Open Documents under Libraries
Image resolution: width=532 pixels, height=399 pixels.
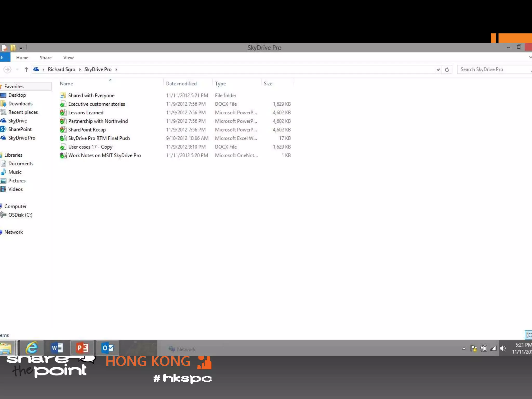click(x=21, y=164)
